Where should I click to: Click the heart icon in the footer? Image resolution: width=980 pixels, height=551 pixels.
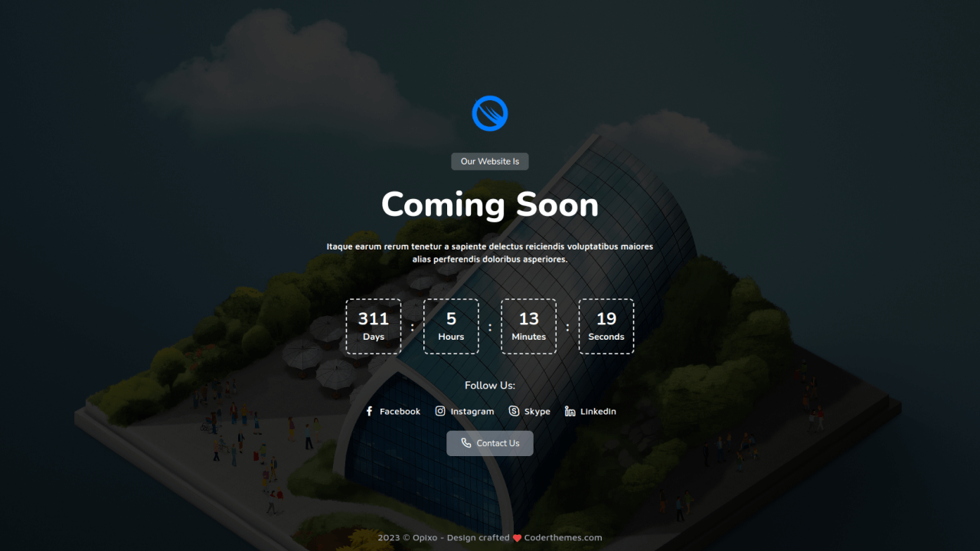tap(516, 537)
